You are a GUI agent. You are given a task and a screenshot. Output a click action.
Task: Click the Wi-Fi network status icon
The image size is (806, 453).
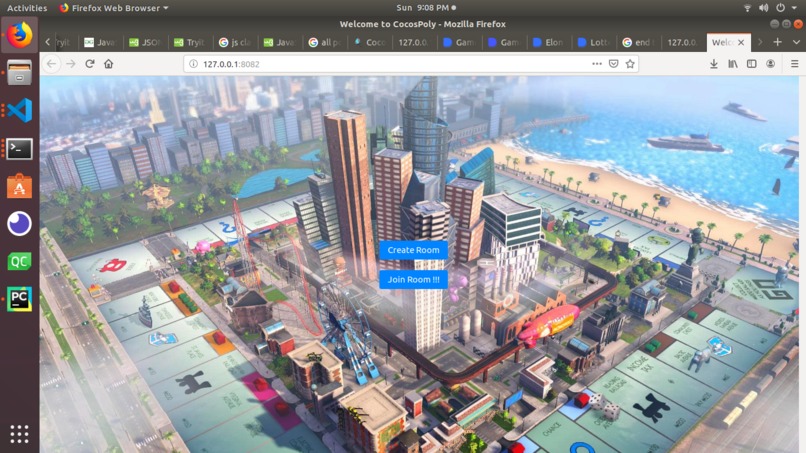pyautogui.click(x=747, y=8)
